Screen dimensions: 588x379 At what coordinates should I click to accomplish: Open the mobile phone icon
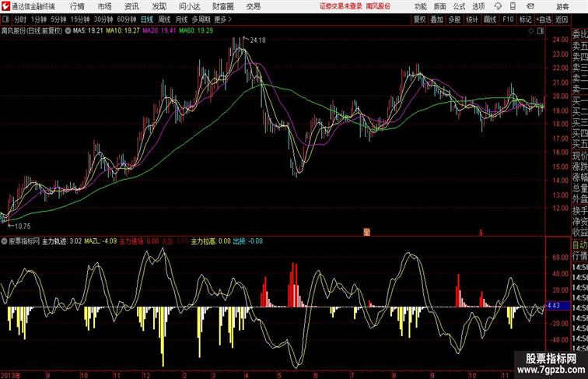(513, 6)
